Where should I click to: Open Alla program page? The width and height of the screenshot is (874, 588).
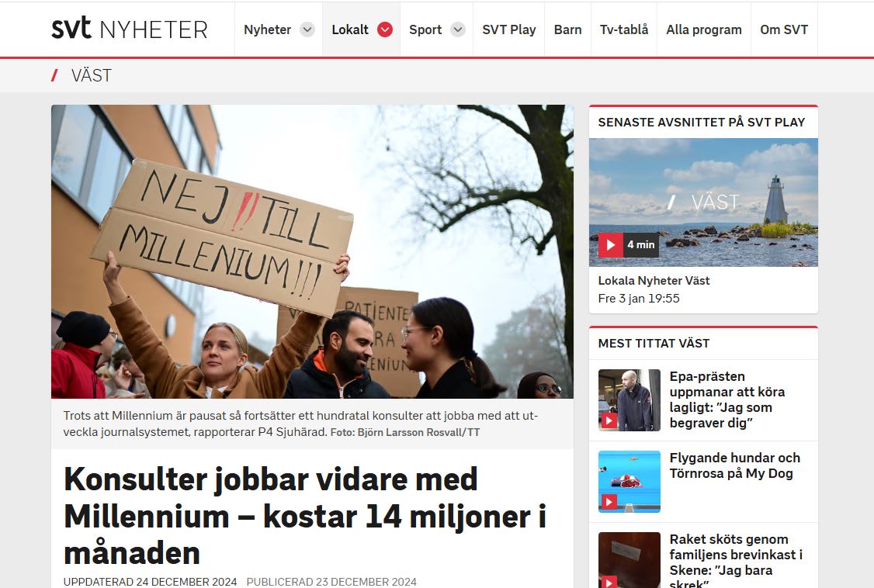704,29
